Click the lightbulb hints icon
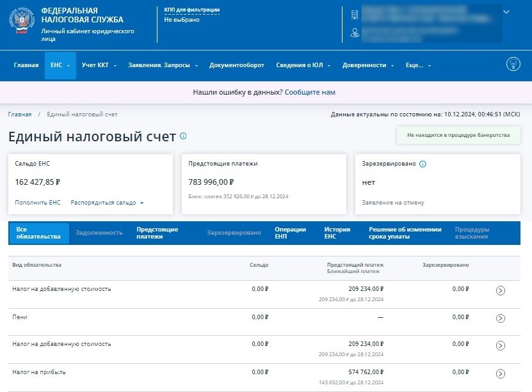This screenshot has height=392, width=532. [x=512, y=65]
